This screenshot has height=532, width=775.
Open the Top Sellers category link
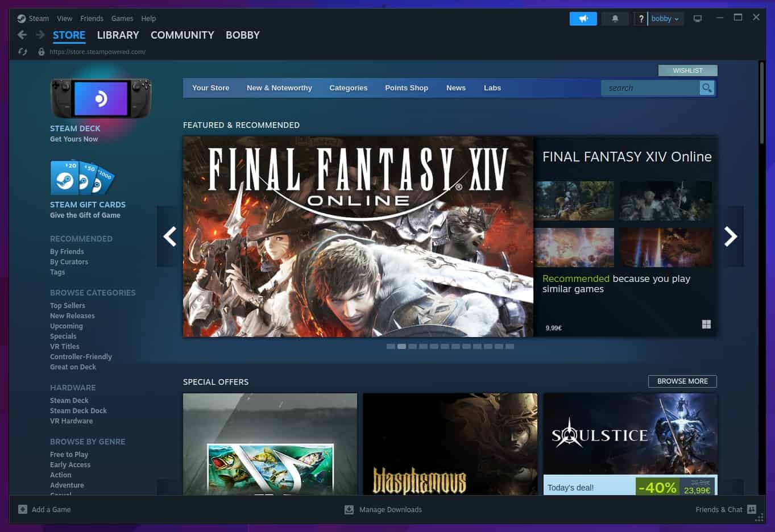(x=67, y=305)
